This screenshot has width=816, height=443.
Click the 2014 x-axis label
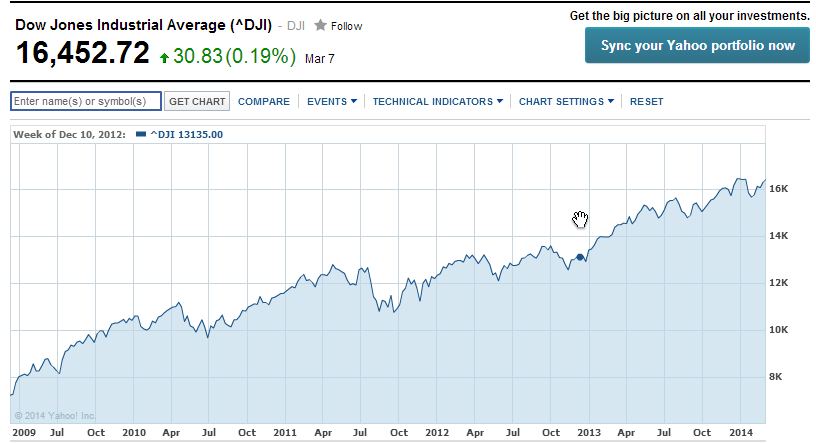[x=741, y=433]
